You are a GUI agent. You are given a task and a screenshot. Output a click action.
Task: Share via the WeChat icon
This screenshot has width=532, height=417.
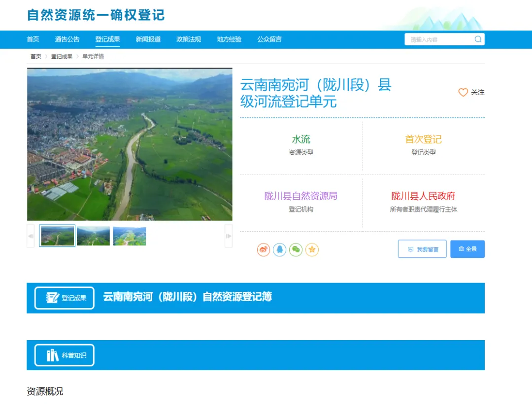pyautogui.click(x=296, y=249)
